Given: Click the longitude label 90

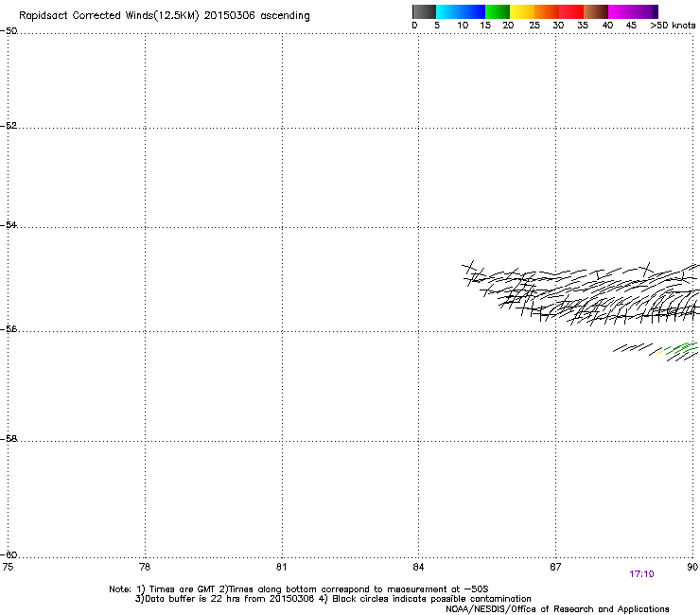Looking at the screenshot, I should point(692,567).
